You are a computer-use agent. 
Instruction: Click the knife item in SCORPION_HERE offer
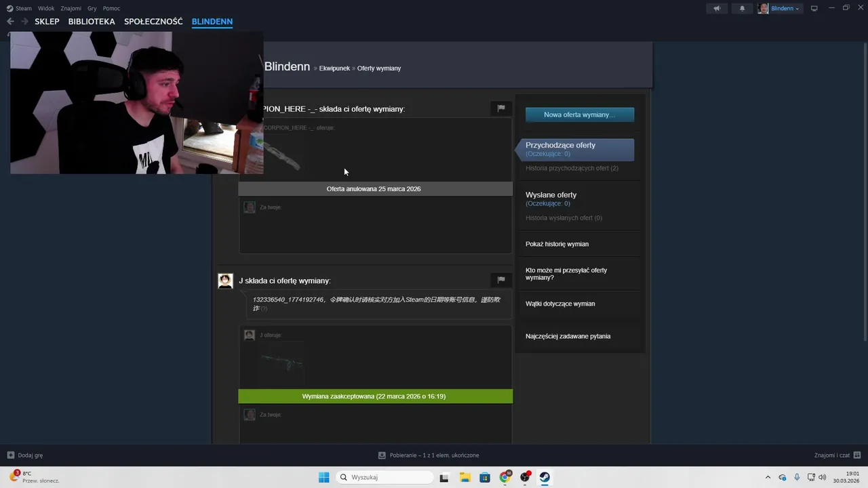point(281,157)
